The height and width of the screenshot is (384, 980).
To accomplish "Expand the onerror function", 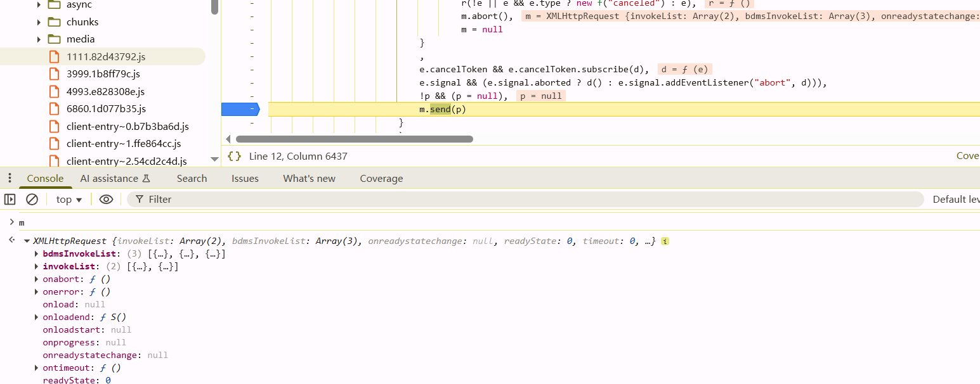I will click(36, 292).
